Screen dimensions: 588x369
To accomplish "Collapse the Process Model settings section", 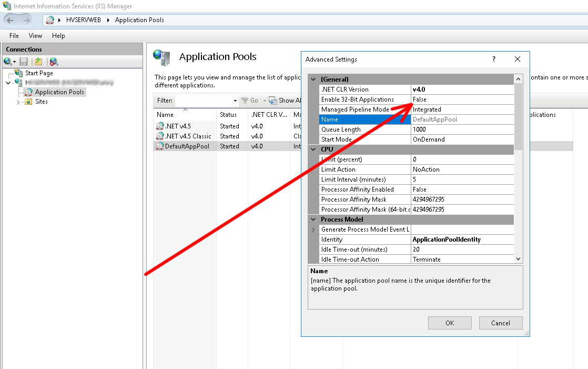I will tap(313, 219).
